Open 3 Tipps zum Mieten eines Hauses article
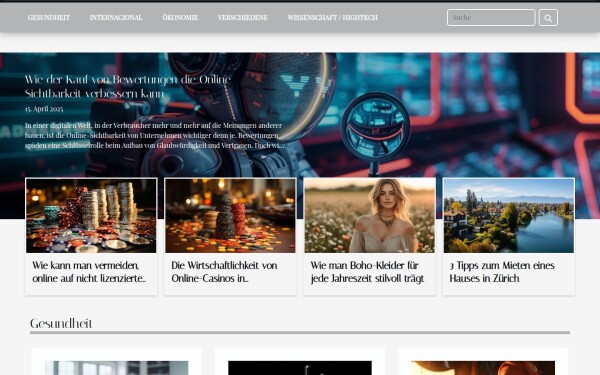This screenshot has height=375, width=600. (x=502, y=272)
